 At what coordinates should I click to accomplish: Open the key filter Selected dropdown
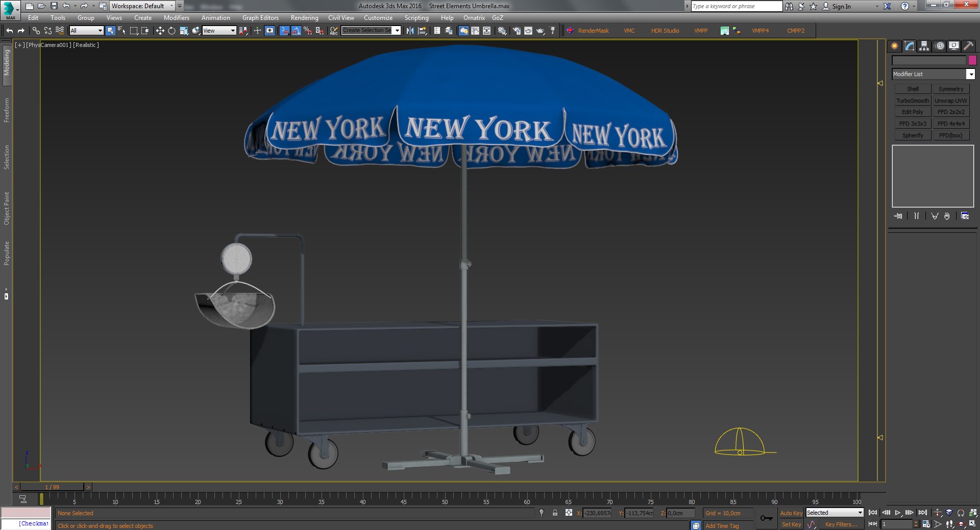(835, 513)
